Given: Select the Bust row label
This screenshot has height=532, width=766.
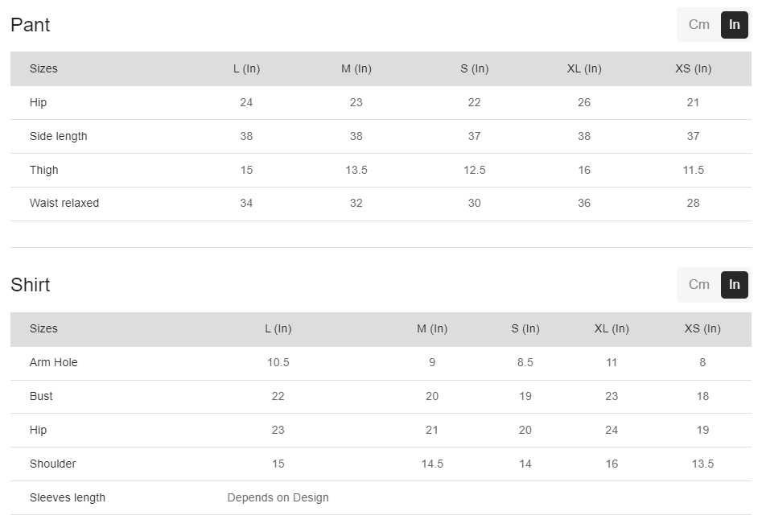Looking at the screenshot, I should click(41, 396).
